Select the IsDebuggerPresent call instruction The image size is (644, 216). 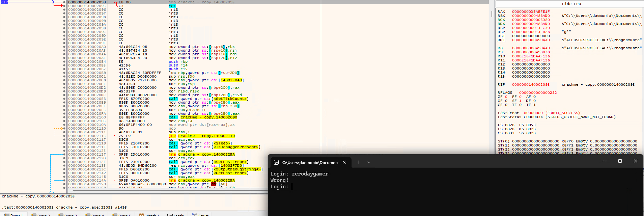(x=214, y=147)
